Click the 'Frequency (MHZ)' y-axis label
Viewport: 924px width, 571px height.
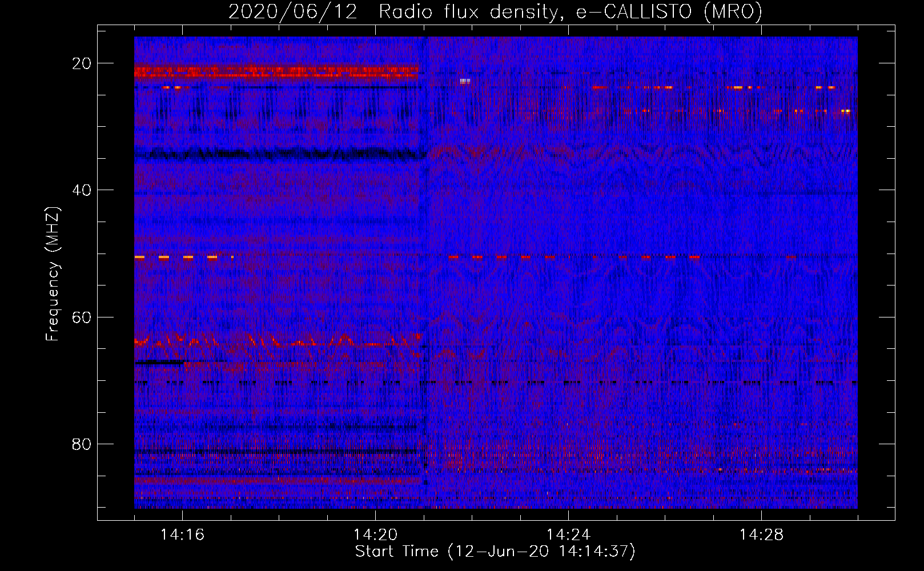pyautogui.click(x=52, y=274)
